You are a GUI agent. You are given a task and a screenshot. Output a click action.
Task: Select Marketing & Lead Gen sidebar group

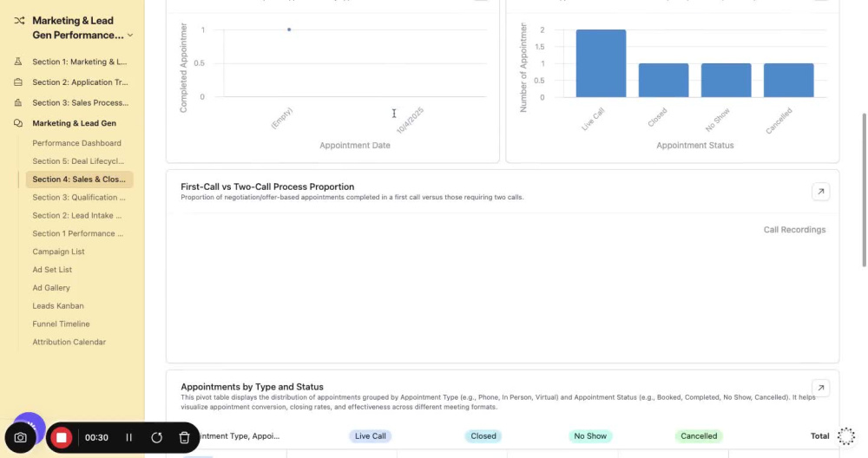click(74, 123)
